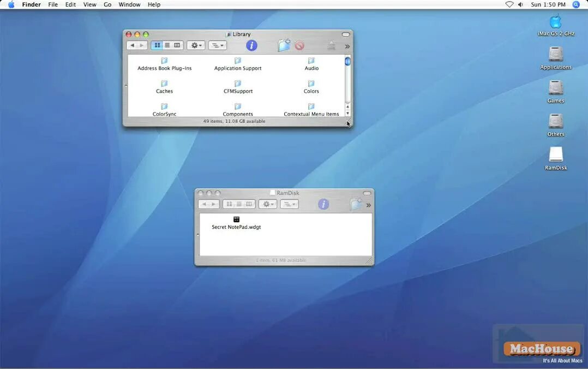Image resolution: width=588 pixels, height=369 pixels.
Task: Select the RamDisk volume on desktop
Action: (x=556, y=159)
